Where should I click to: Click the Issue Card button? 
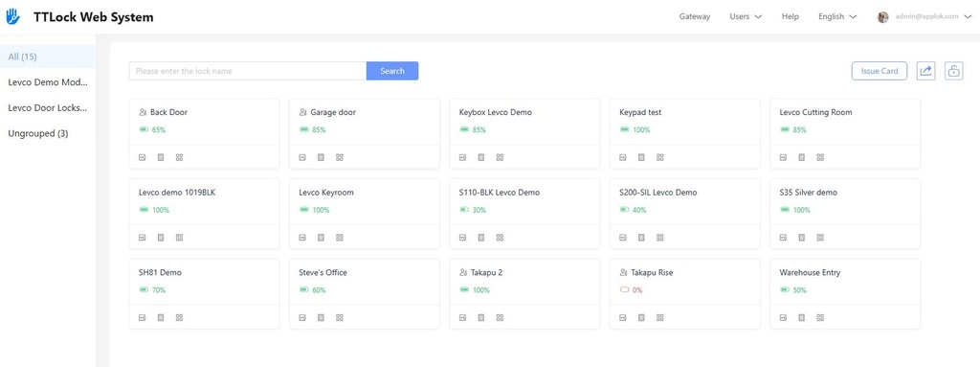880,71
